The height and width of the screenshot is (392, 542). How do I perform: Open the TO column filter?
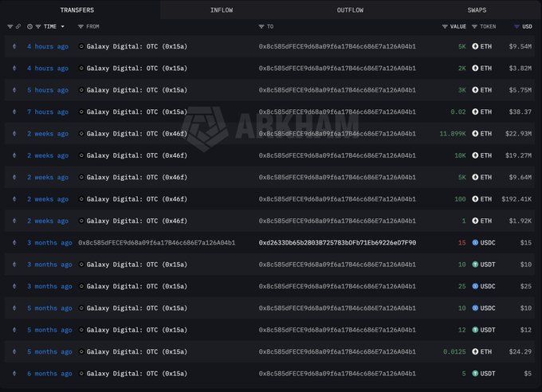(261, 26)
